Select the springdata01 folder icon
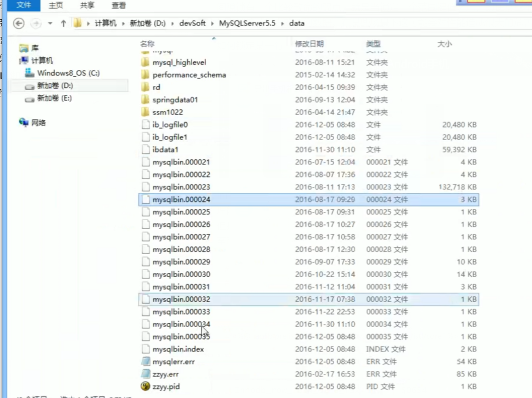The height and width of the screenshot is (398, 532). (x=145, y=100)
